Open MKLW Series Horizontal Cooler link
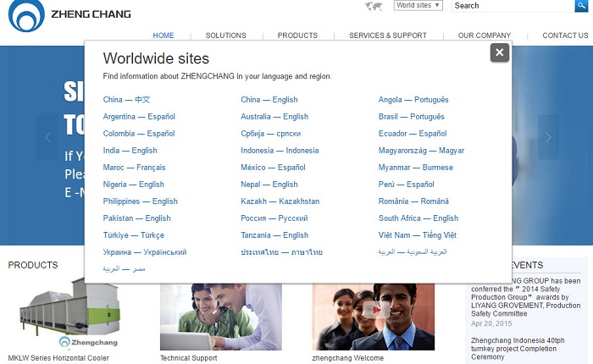The height and width of the screenshot is (364, 593). click(58, 358)
